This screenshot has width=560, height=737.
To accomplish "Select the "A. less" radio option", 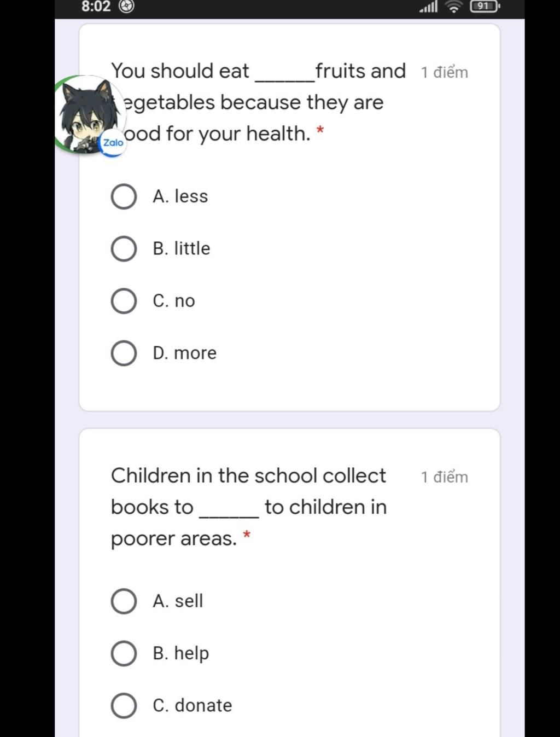I will point(124,196).
